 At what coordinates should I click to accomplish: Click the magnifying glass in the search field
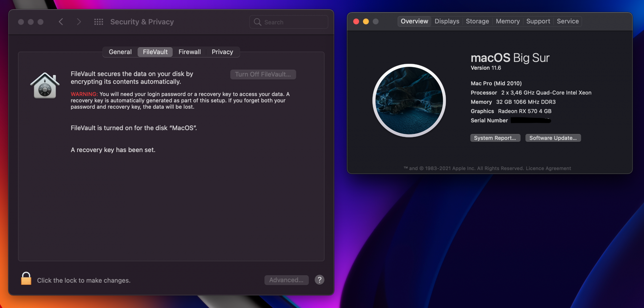point(257,22)
